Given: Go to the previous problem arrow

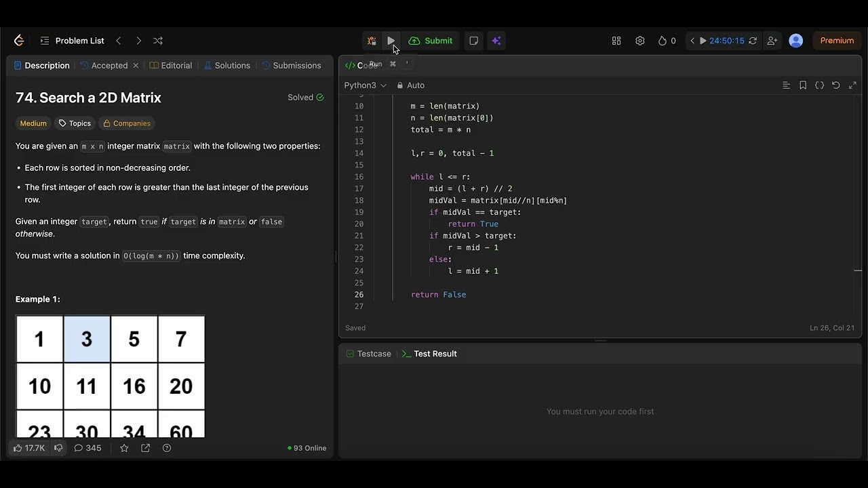Looking at the screenshot, I should pyautogui.click(x=119, y=41).
